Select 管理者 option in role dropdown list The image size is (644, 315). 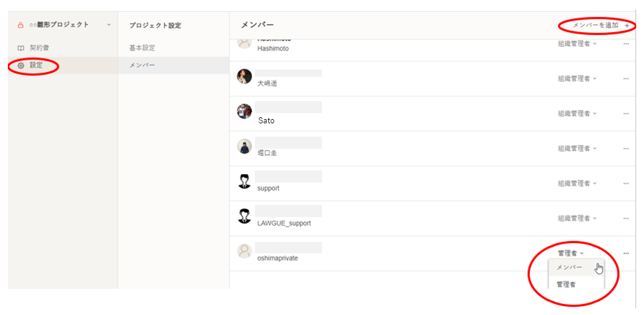click(x=566, y=284)
